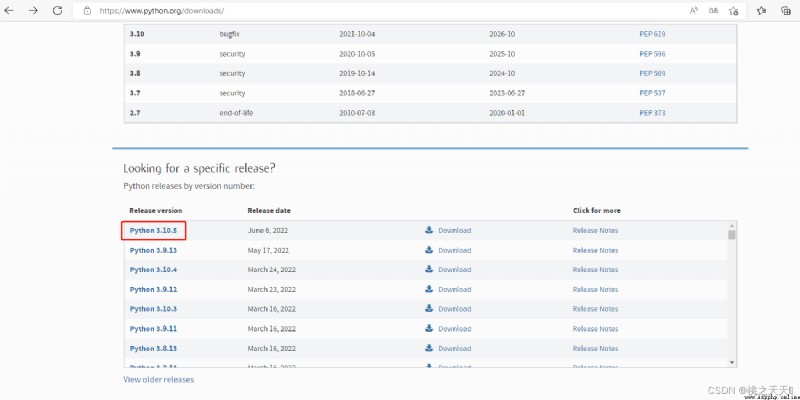Open Release Notes for Python 3.9.13
Viewport: 800px width, 400px height.
click(595, 251)
